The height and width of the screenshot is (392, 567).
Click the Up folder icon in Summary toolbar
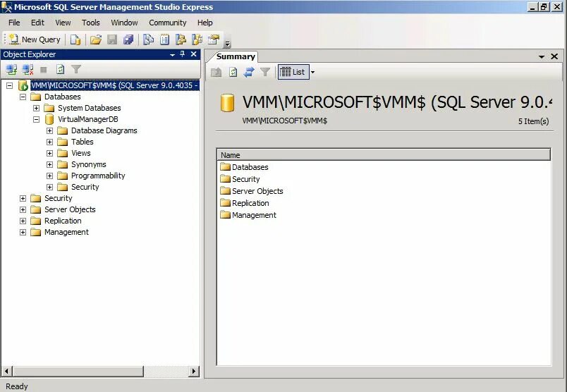217,72
